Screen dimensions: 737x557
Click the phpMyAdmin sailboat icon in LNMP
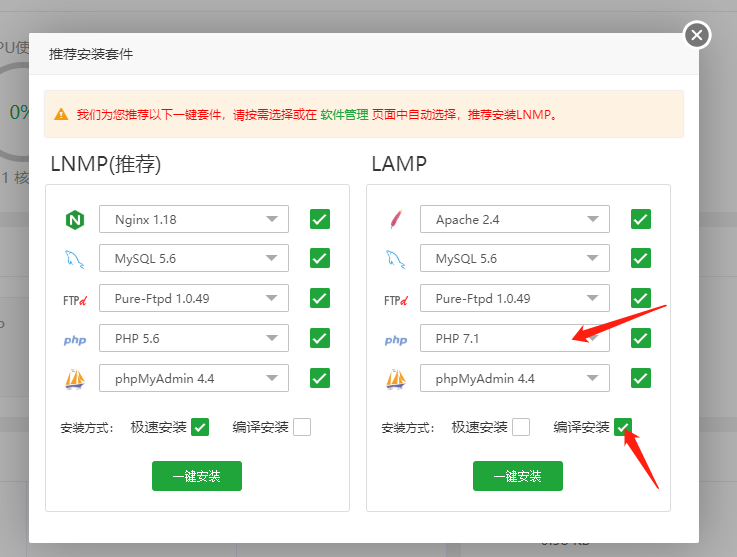pyautogui.click(x=75, y=379)
